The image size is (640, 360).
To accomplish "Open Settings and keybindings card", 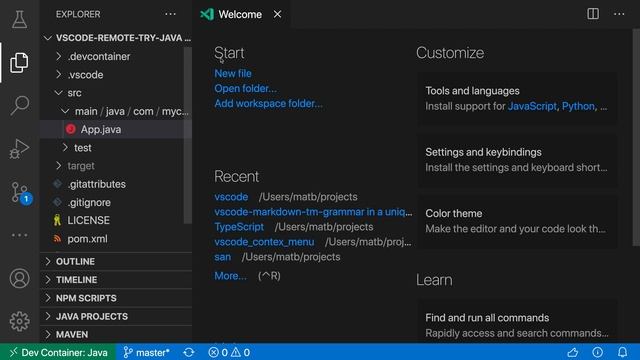I will 517,160.
